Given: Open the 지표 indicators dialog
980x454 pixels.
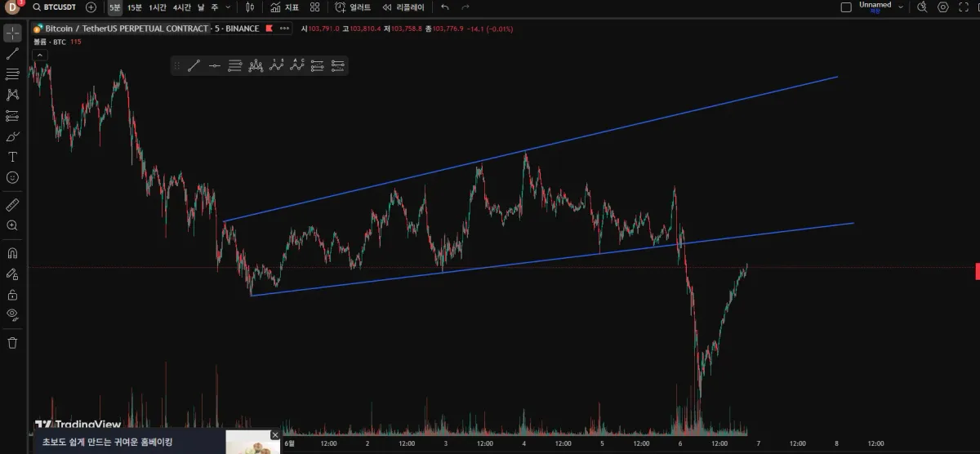Looking at the screenshot, I should [285, 7].
